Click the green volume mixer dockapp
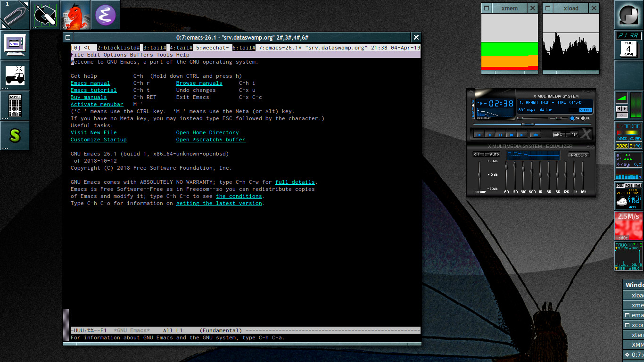This screenshot has width=644, height=362. (629, 105)
